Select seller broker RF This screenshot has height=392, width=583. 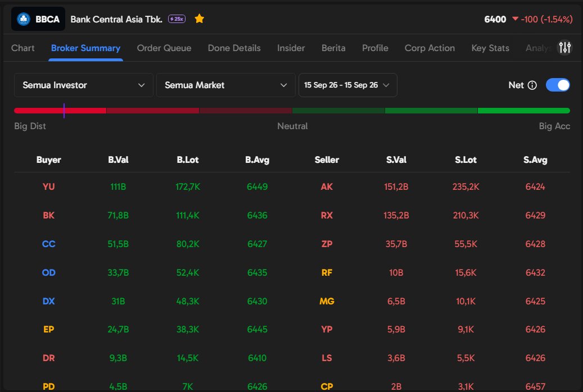point(327,272)
